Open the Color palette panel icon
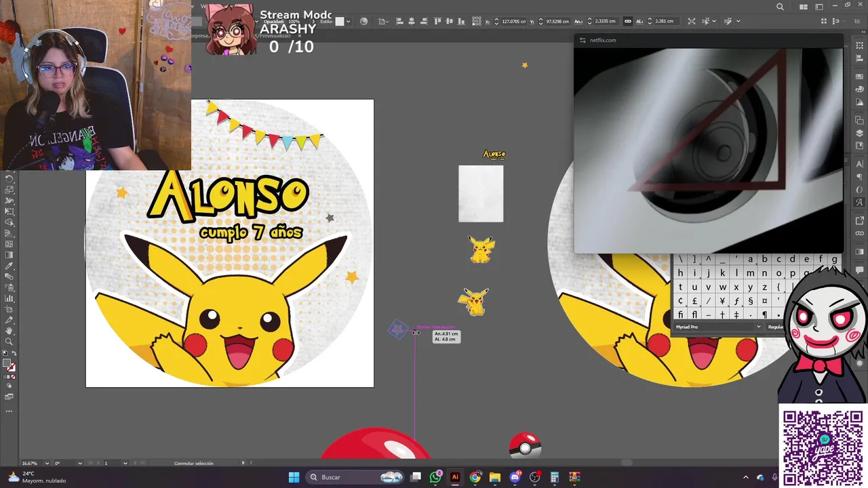Viewport: 868px width, 488px height. tap(859, 89)
